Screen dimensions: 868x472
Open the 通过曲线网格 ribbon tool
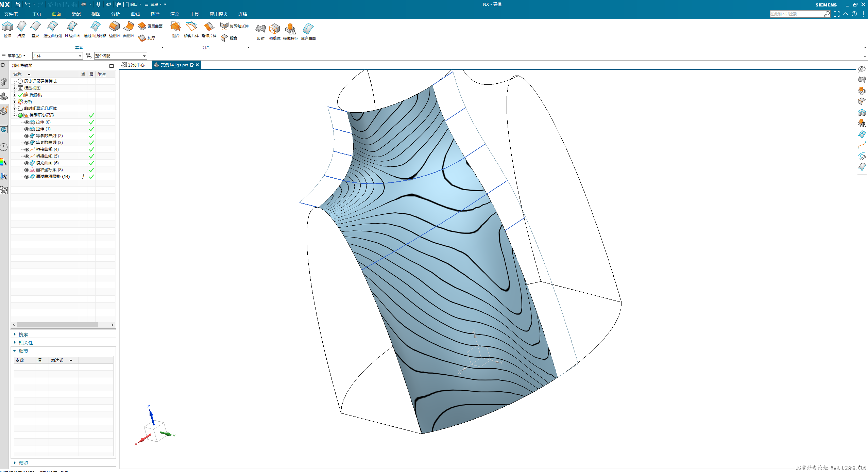(x=95, y=29)
